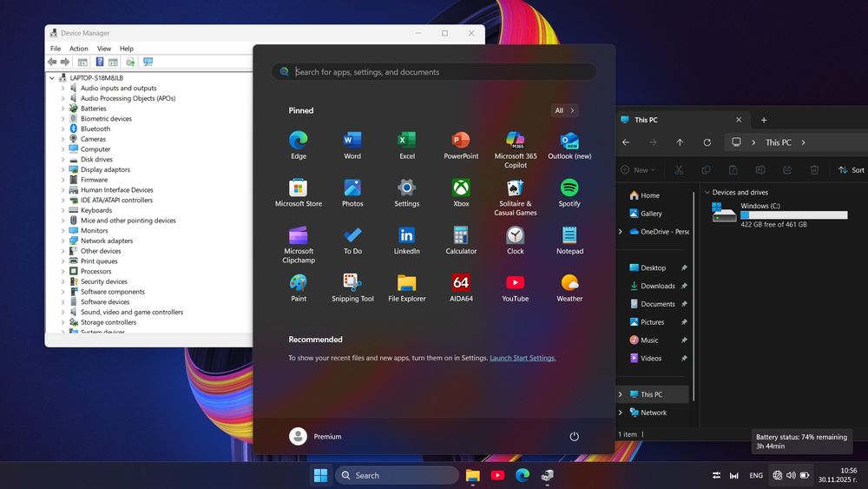Screen dimensions: 868x489
Task: Launch the Photos app
Action: pos(352,193)
